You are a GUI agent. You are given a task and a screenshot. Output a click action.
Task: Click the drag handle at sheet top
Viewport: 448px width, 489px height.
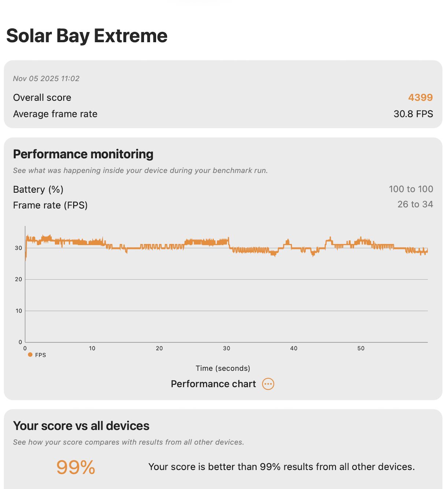pyautogui.click(x=198, y=1)
